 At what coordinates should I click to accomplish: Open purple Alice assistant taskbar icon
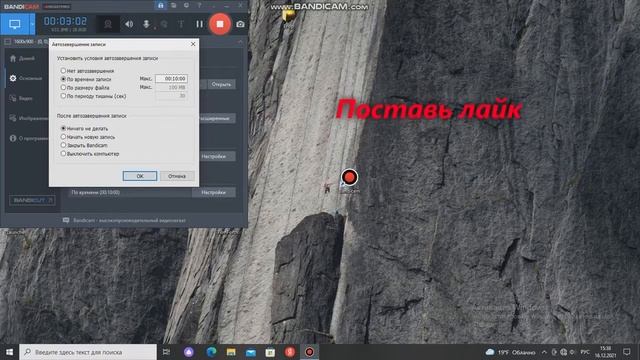click(189, 352)
